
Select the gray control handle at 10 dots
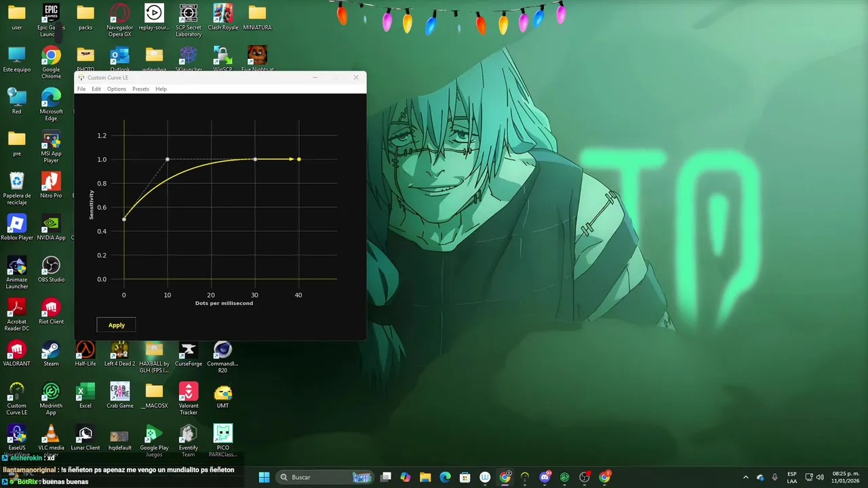point(167,159)
